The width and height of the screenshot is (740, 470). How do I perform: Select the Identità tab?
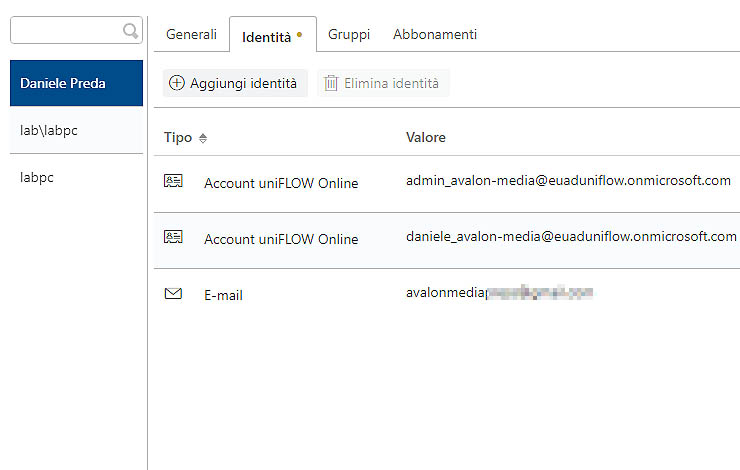[x=265, y=36]
